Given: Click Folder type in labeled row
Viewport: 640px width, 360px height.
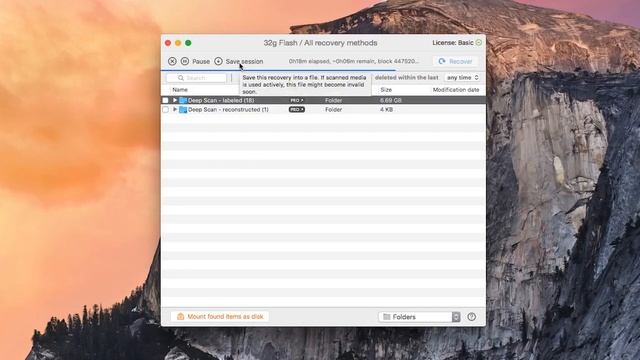Looking at the screenshot, I should click(333, 100).
